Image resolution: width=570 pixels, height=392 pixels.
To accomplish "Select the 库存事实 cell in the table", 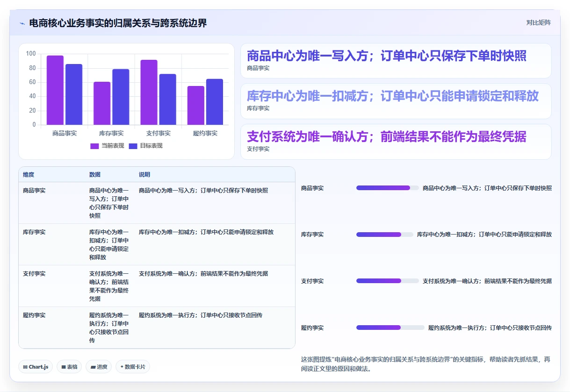I will click(34, 232).
